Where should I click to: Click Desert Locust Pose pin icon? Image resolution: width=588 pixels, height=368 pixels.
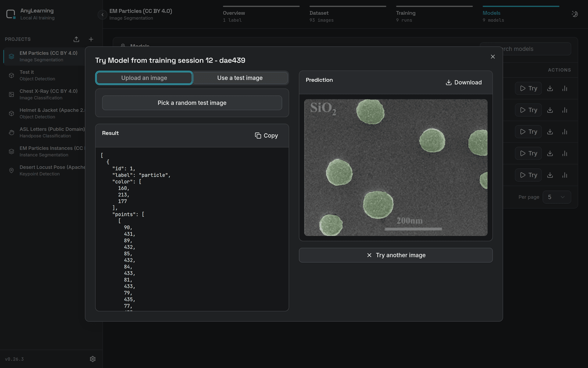pos(11,170)
